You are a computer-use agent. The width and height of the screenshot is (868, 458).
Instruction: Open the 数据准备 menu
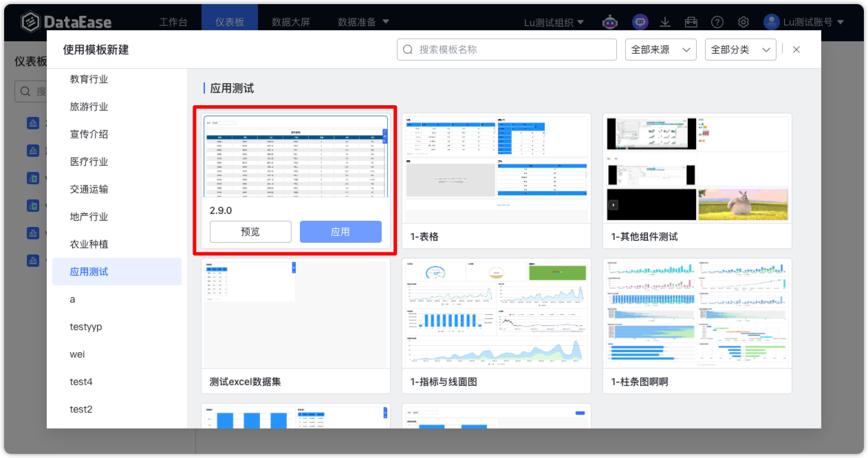(x=359, y=22)
